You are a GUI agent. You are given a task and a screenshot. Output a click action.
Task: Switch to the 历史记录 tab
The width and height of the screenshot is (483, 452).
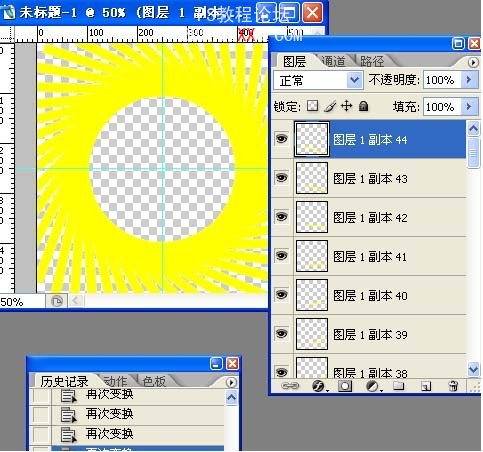coord(64,381)
